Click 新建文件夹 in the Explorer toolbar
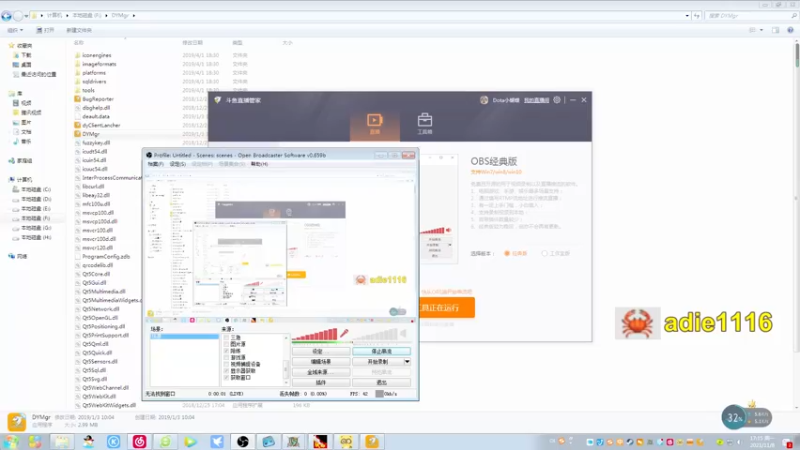Image resolution: width=800 pixels, height=450 pixels. coord(79,30)
